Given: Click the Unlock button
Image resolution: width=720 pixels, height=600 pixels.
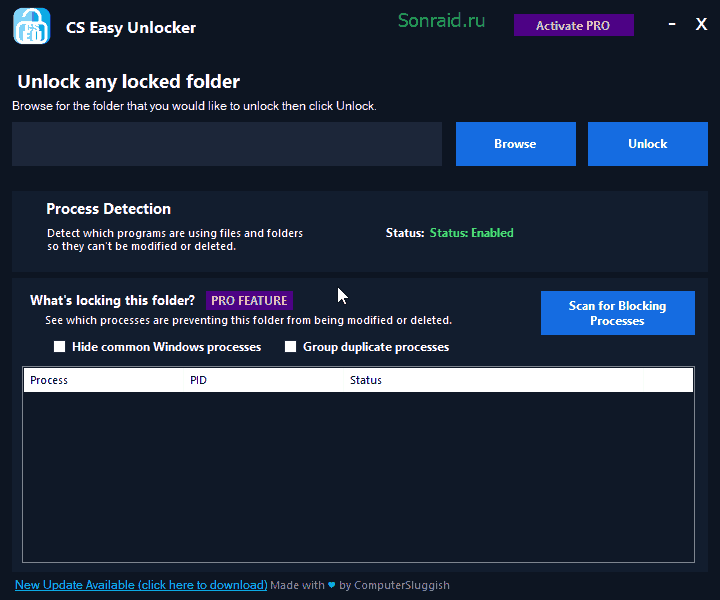Looking at the screenshot, I should click(647, 144).
